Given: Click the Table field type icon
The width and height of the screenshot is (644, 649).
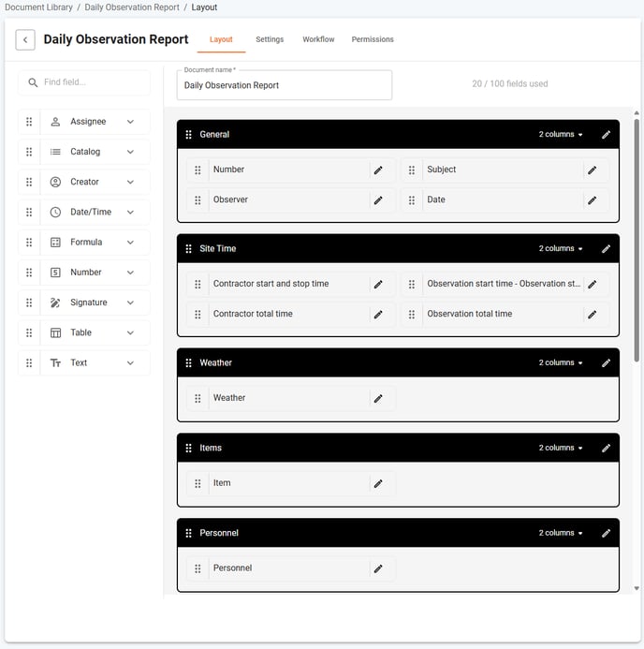Looking at the screenshot, I should pos(55,332).
